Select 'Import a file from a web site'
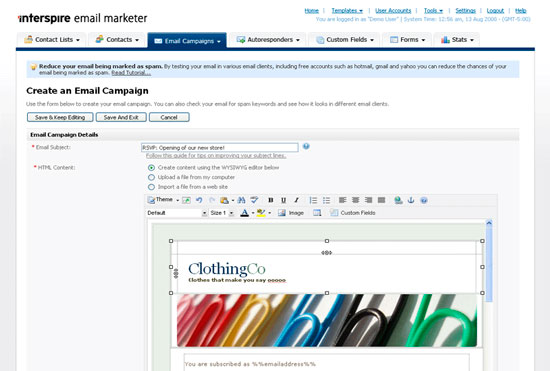Viewport: 550px width, 371px height. coord(151,187)
